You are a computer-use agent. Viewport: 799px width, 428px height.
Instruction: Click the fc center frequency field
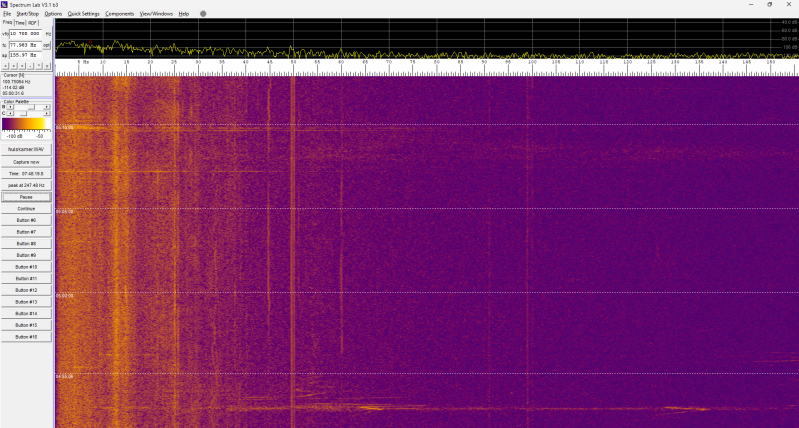[25, 45]
